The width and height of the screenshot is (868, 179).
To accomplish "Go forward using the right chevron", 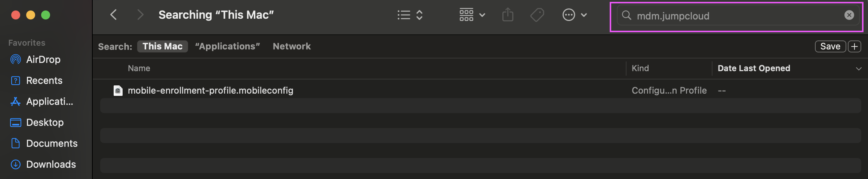I will (140, 15).
